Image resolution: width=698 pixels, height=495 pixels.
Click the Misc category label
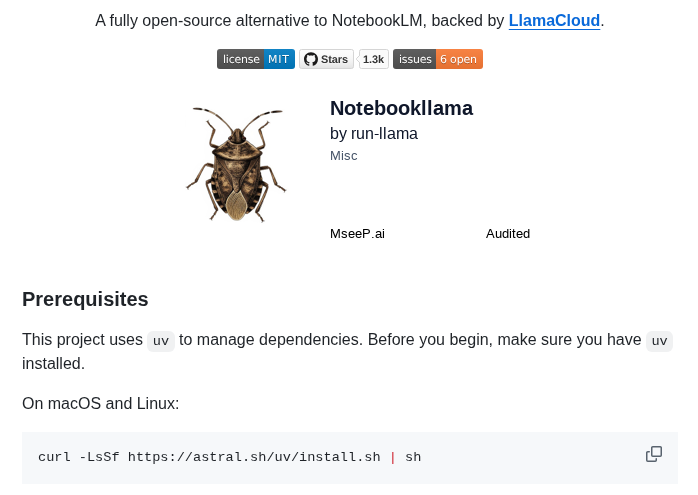click(x=343, y=156)
